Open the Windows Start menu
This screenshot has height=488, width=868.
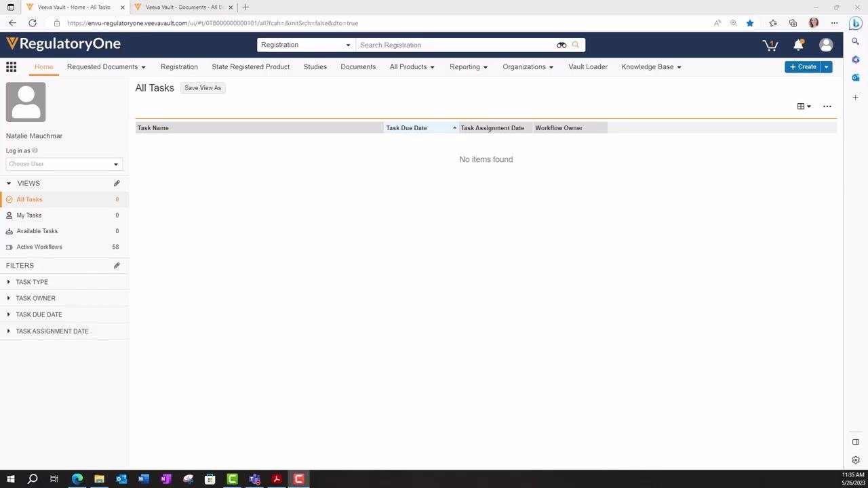click(x=11, y=479)
